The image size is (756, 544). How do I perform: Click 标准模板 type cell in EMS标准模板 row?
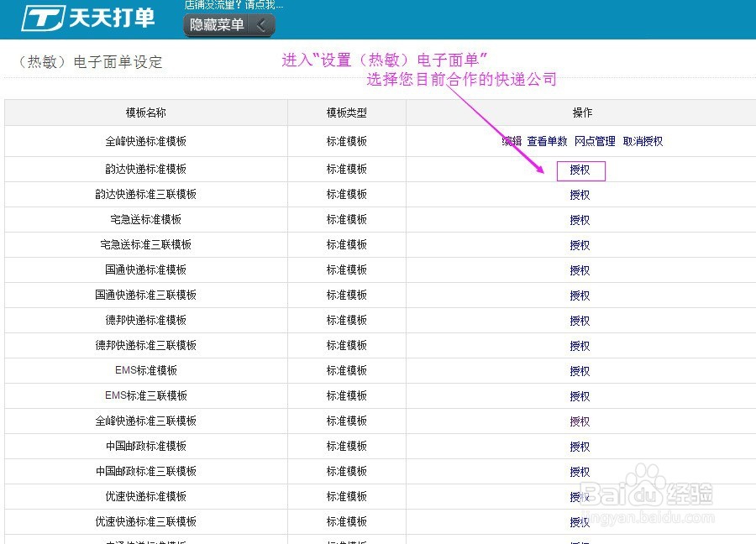coord(347,370)
